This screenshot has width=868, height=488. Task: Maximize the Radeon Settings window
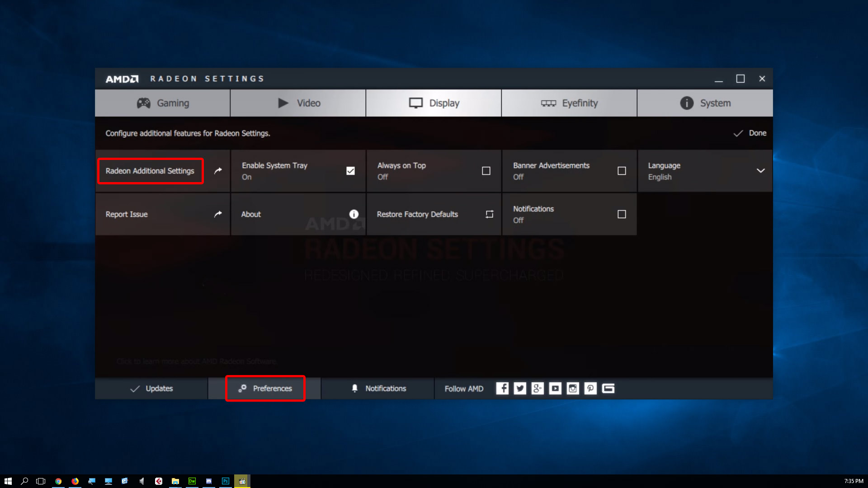(x=741, y=79)
